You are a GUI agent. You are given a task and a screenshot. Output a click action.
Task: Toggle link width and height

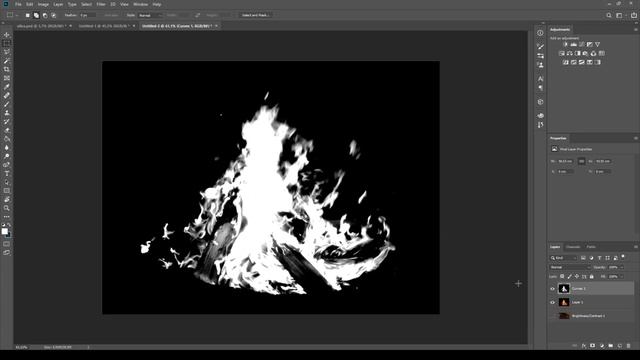[x=582, y=161]
